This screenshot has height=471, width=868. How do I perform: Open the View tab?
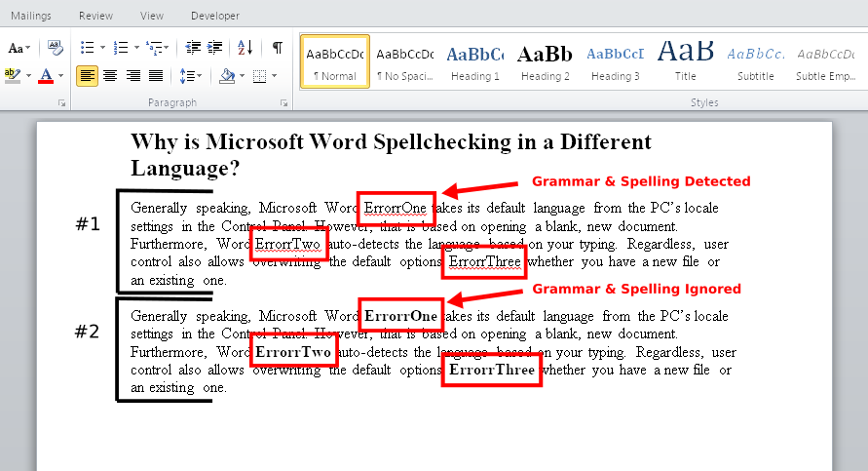point(152,16)
